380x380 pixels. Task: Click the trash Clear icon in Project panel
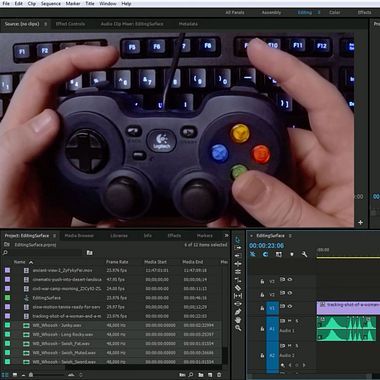[x=219, y=375]
